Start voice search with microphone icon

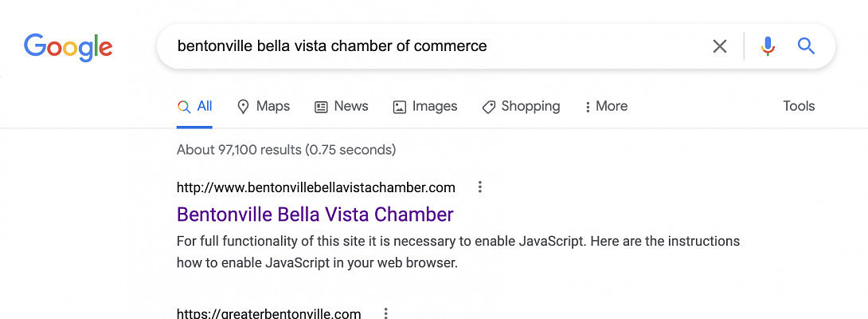pyautogui.click(x=768, y=46)
